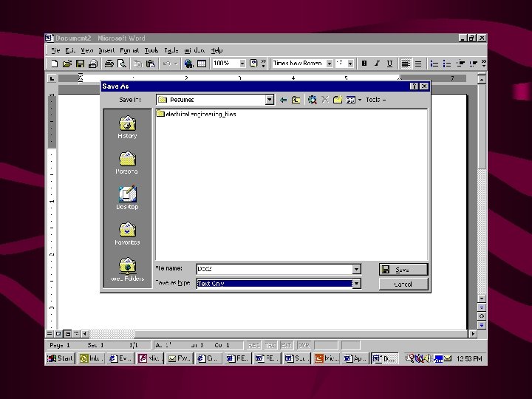Open the Web Folders location in sidebar
Image resolution: width=532 pixels, height=399 pixels.
(128, 270)
